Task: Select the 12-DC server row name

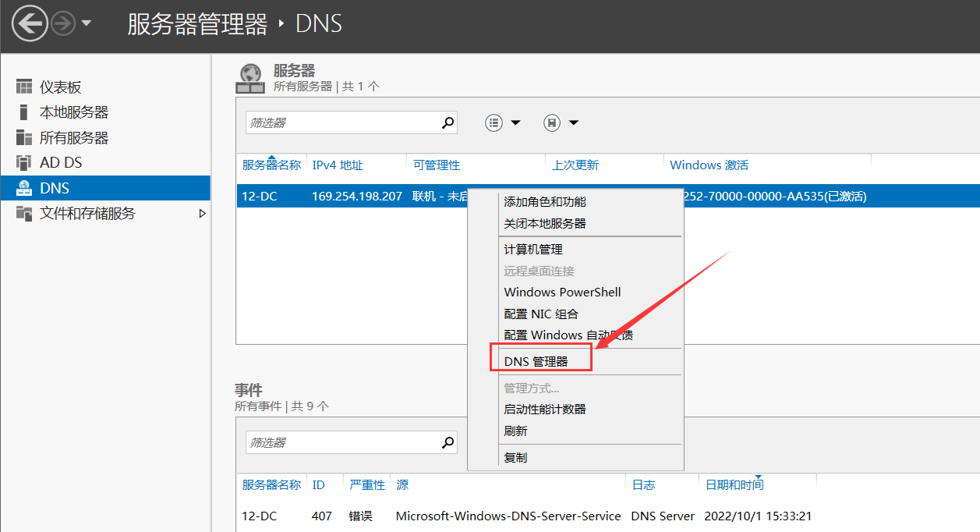Action: [260, 196]
